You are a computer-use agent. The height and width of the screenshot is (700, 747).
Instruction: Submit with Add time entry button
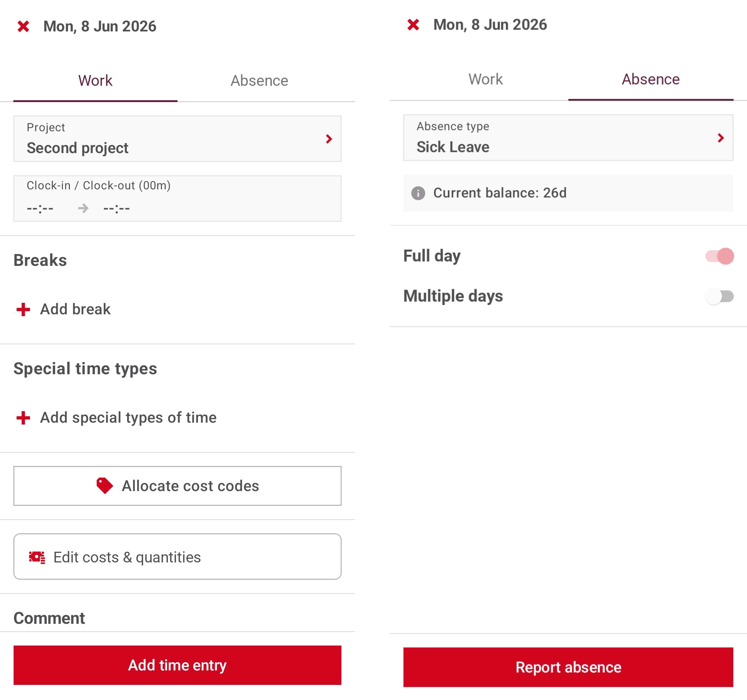(178, 666)
